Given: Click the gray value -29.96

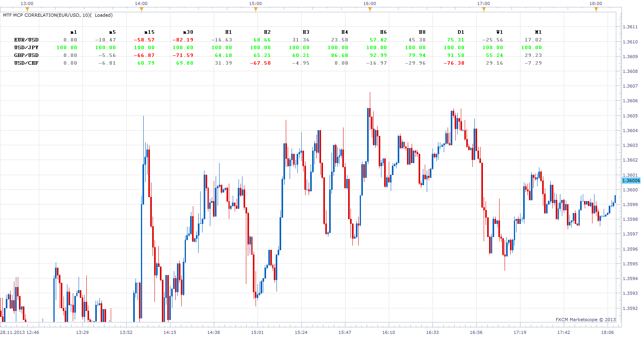Looking at the screenshot, I should pos(415,63).
